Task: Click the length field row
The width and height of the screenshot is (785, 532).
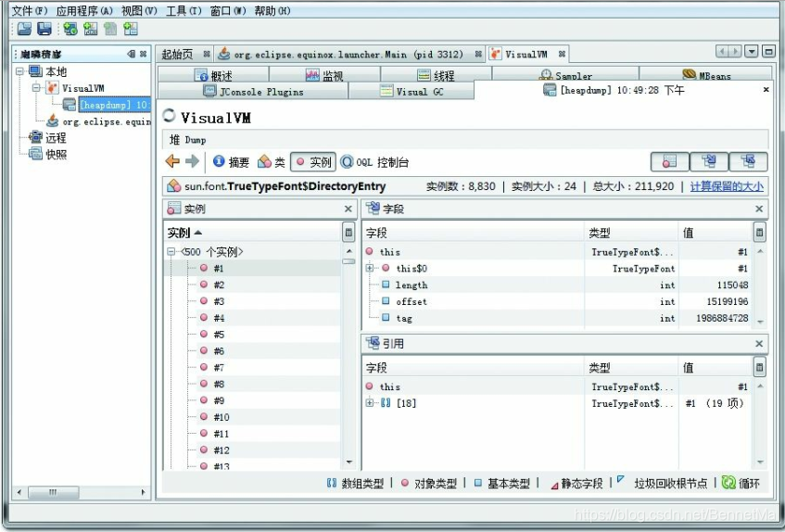Action: click(x=556, y=285)
